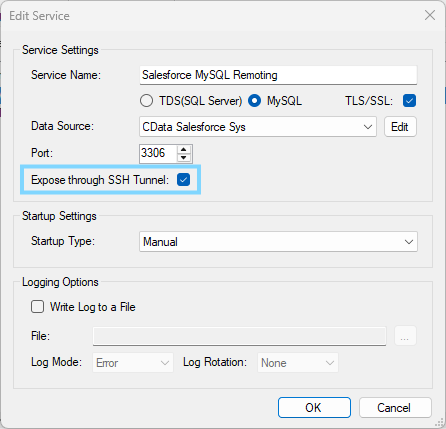This screenshot has height=429, width=446.
Task: Click the file browse ellipsis button
Action: coord(405,336)
